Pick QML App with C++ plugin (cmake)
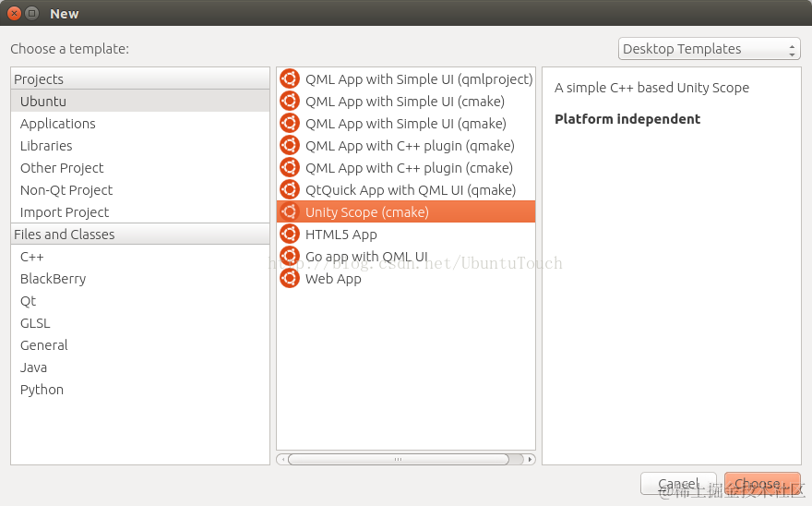Screen dimensions: 812x506 pos(406,168)
